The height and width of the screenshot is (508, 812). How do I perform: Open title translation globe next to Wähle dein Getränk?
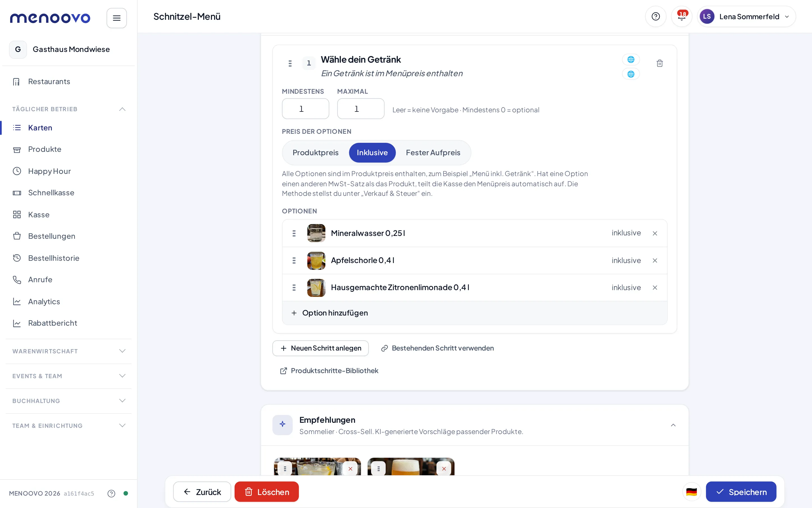(x=631, y=60)
